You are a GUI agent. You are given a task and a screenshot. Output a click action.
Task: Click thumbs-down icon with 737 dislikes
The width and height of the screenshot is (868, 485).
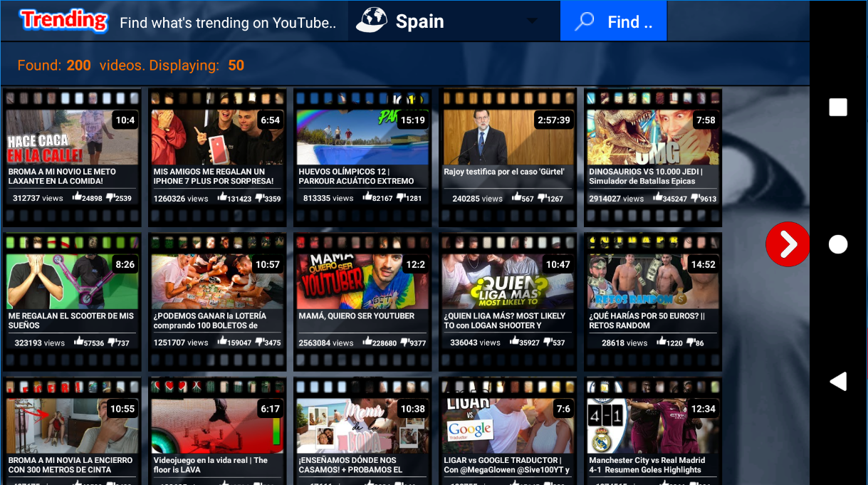pyautogui.click(x=111, y=341)
